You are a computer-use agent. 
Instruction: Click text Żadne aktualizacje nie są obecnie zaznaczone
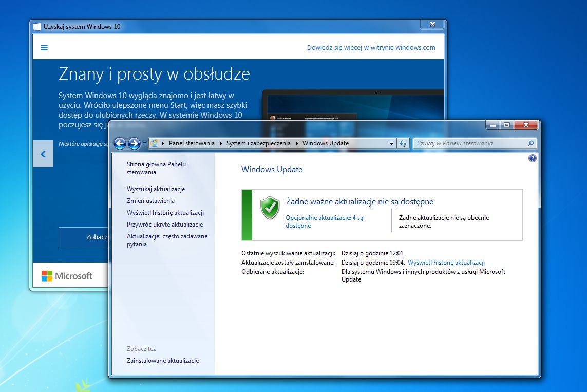(x=444, y=221)
